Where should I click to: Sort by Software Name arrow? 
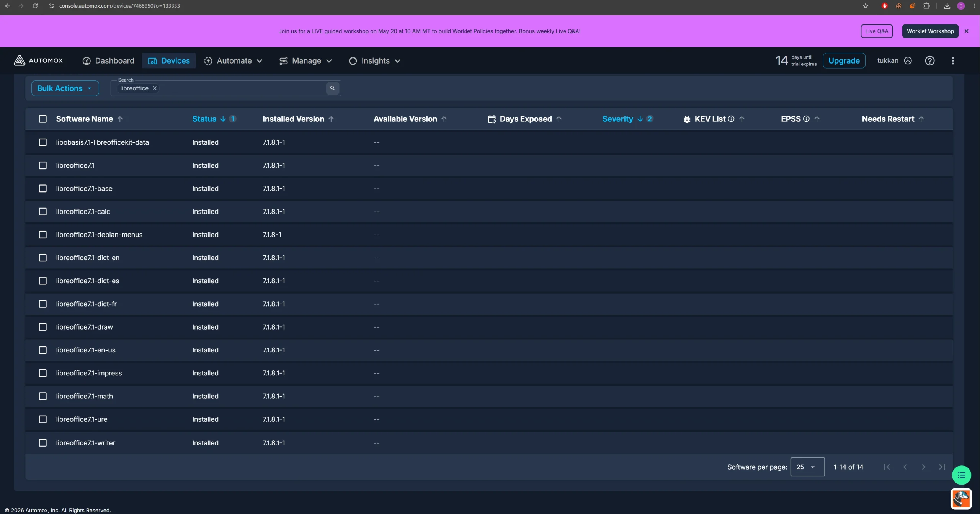coord(120,119)
